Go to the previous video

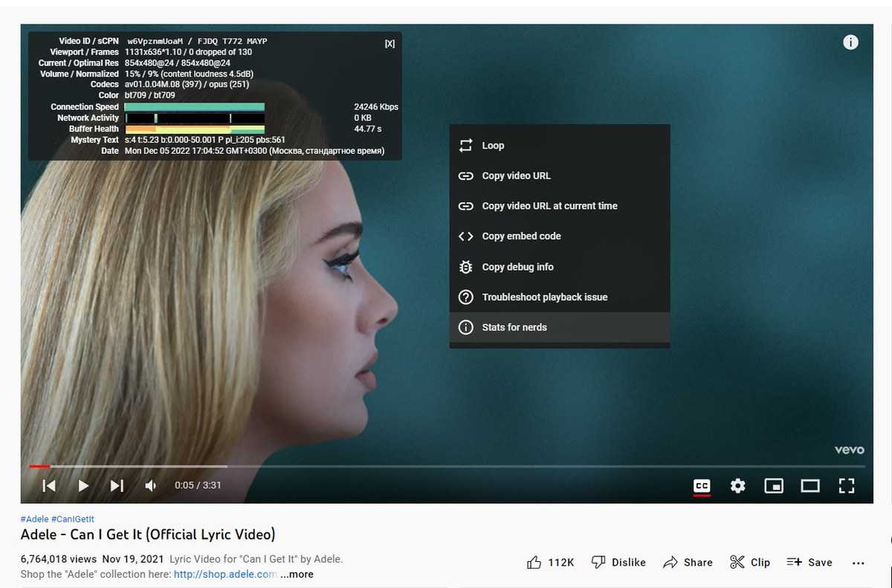coord(49,485)
